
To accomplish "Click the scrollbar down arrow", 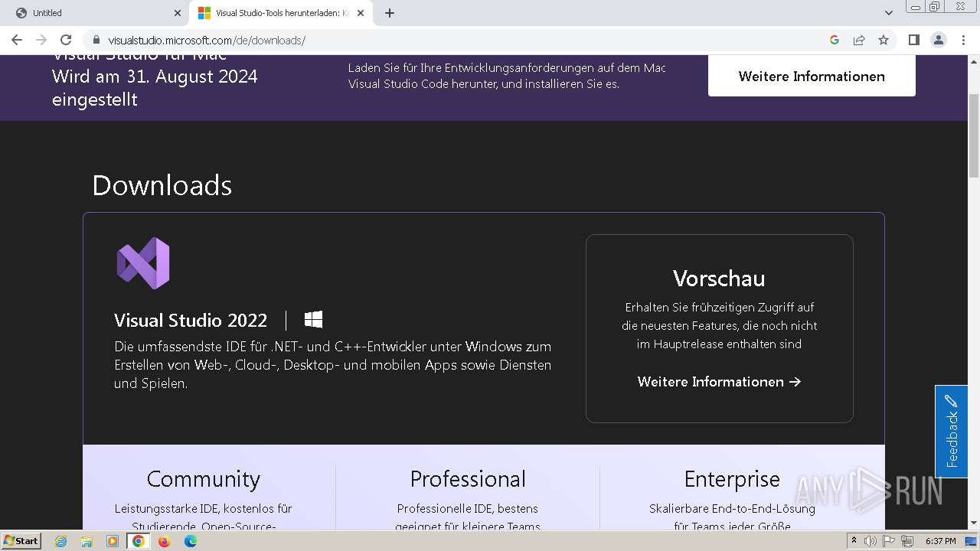I will coord(973,523).
